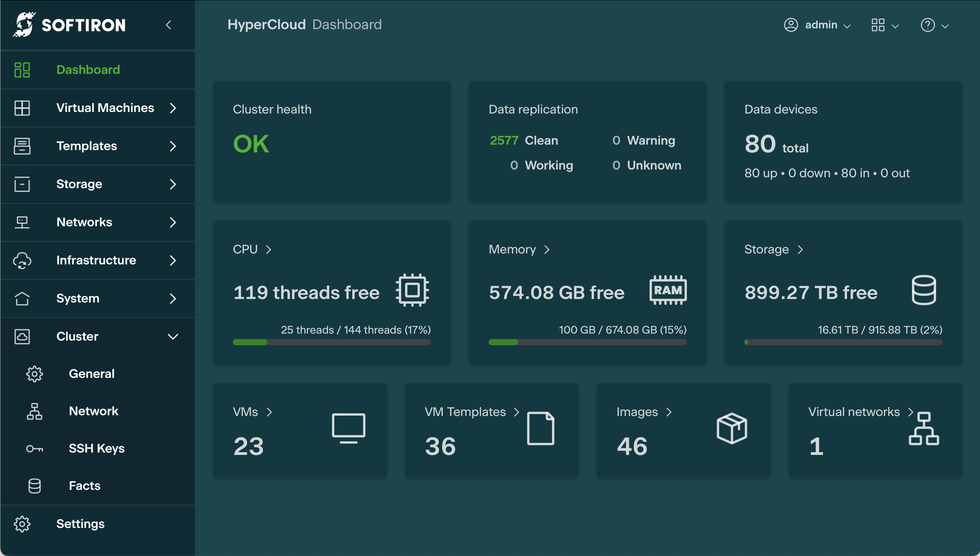The width and height of the screenshot is (980, 556).
Task: Click the SoftIron logo icon
Action: tap(24, 25)
